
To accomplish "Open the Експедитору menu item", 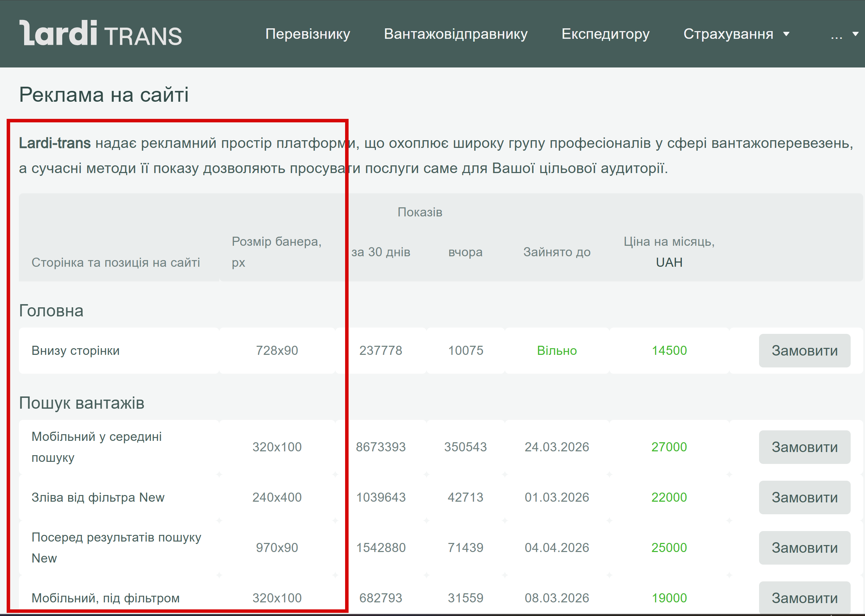I will 605,34.
